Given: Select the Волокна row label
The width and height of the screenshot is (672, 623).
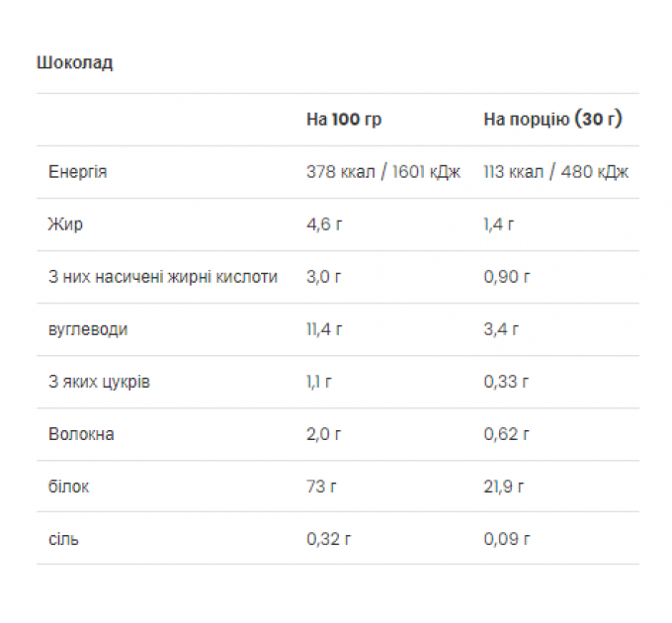Looking at the screenshot, I should click(81, 434).
